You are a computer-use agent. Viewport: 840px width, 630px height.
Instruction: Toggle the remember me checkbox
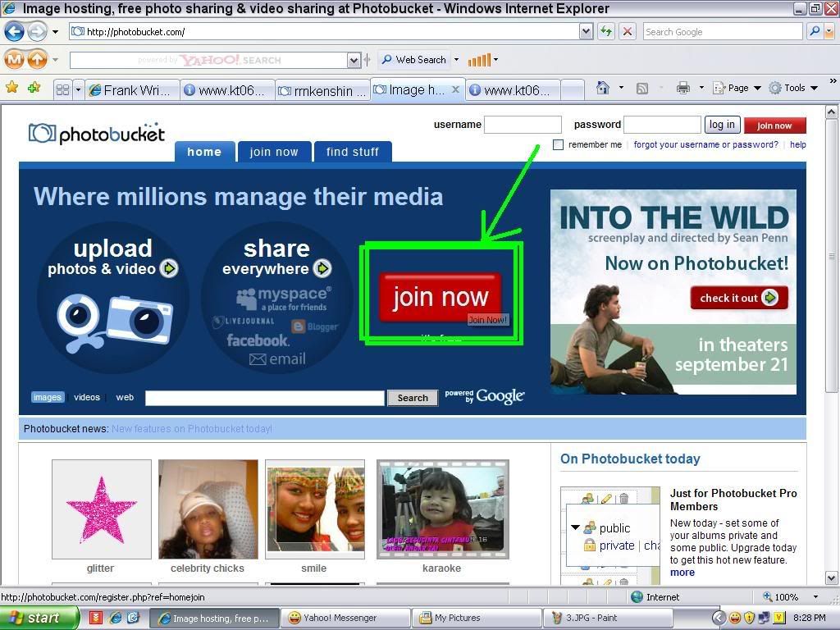[558, 144]
